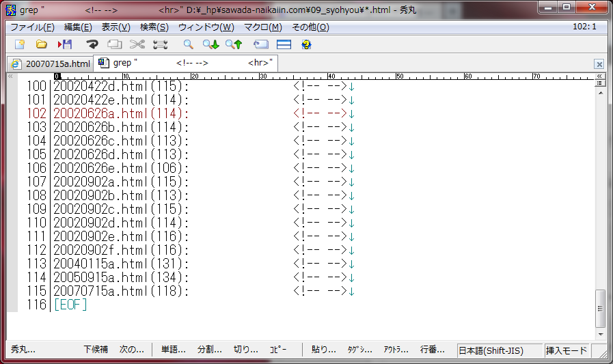The width and height of the screenshot is (613, 364).
Task: Save the file via the floppy disk icon
Action: coord(65,44)
